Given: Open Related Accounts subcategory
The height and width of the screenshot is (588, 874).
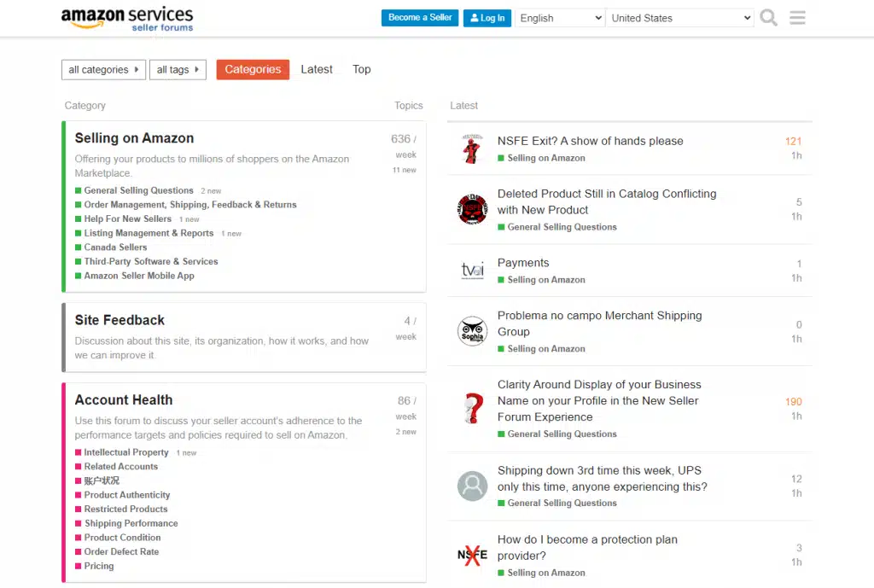Looking at the screenshot, I should pyautogui.click(x=121, y=467).
